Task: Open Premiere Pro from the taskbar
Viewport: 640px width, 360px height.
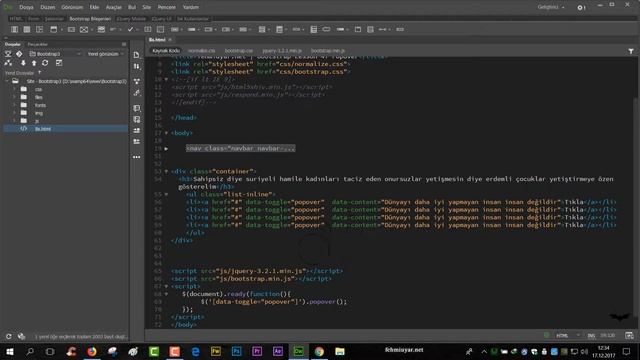Action: (257, 351)
